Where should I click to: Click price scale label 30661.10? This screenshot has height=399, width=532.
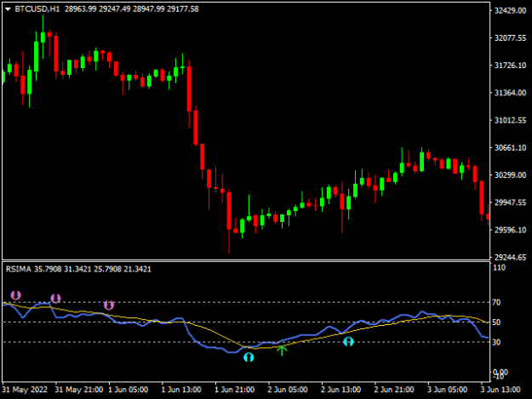[510, 148]
